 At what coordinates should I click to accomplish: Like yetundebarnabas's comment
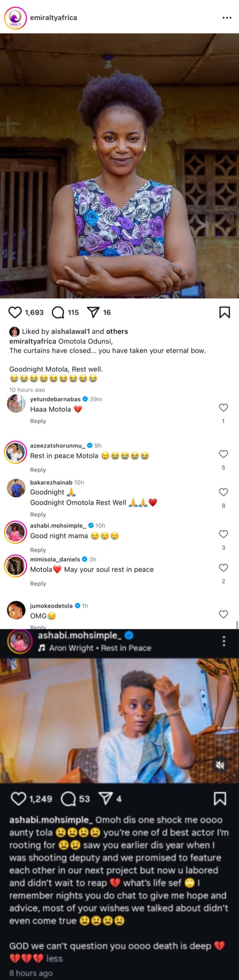pos(223,408)
